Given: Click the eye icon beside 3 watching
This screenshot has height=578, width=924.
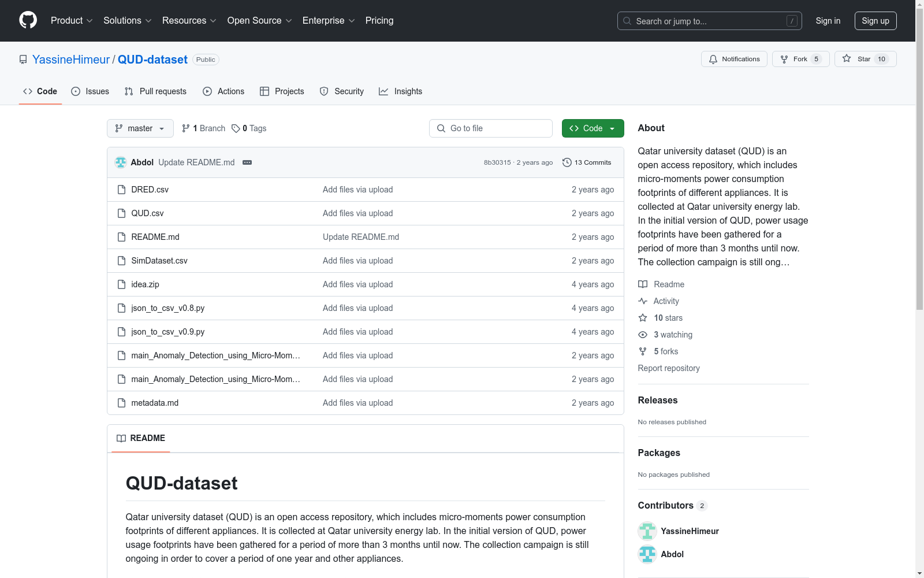Looking at the screenshot, I should (x=643, y=335).
